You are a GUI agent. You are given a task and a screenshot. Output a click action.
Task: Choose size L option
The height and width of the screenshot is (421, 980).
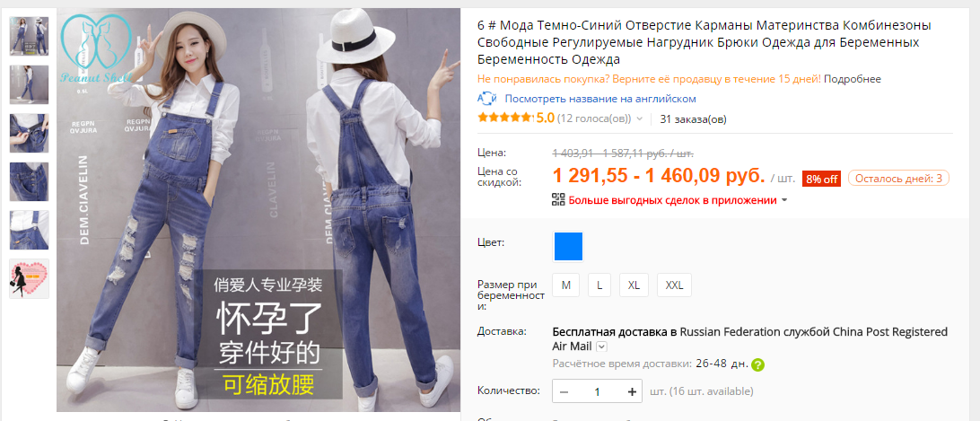[599, 285]
